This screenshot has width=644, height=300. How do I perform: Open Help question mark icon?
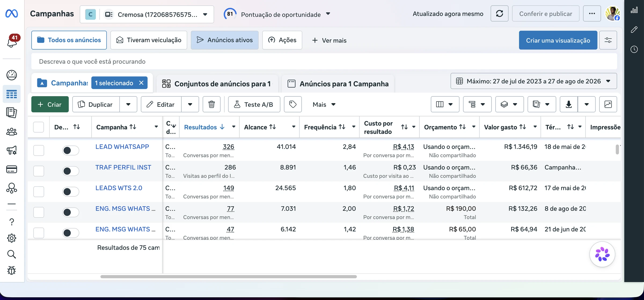click(x=12, y=222)
